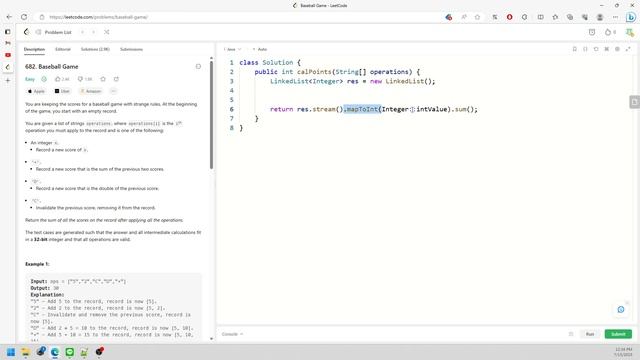640x360 pixels.
Task: Open the Edge profile avatar
Action: 600,17
